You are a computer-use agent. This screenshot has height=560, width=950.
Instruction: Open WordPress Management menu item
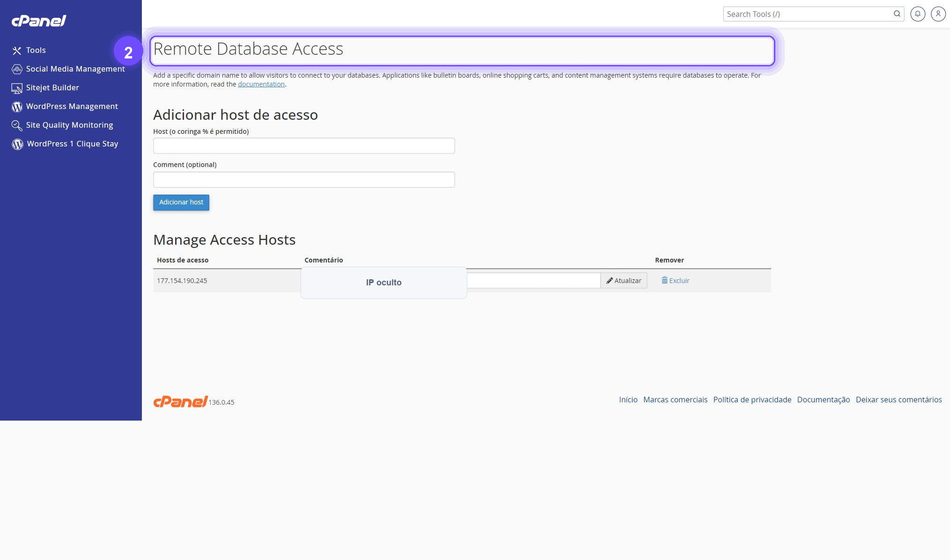(x=72, y=106)
